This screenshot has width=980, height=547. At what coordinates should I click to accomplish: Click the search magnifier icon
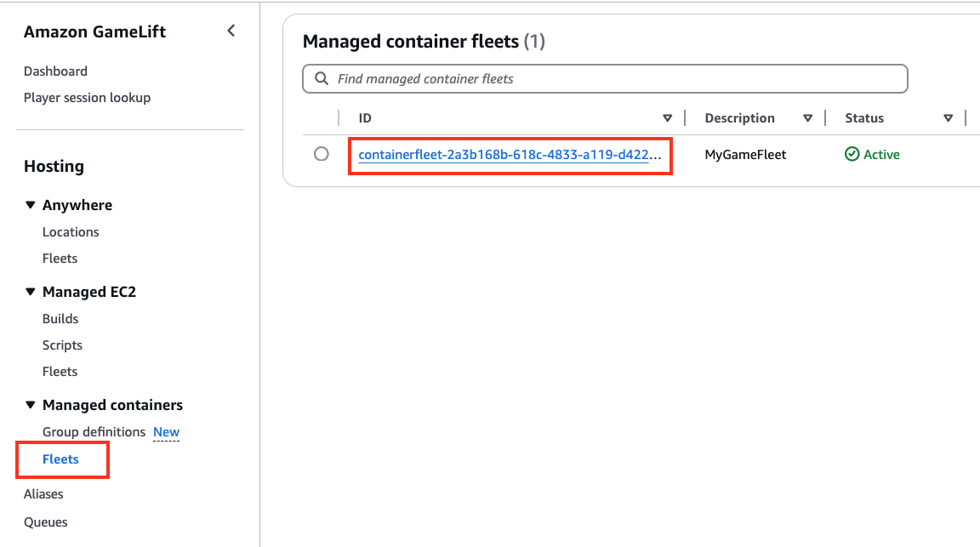click(x=321, y=78)
